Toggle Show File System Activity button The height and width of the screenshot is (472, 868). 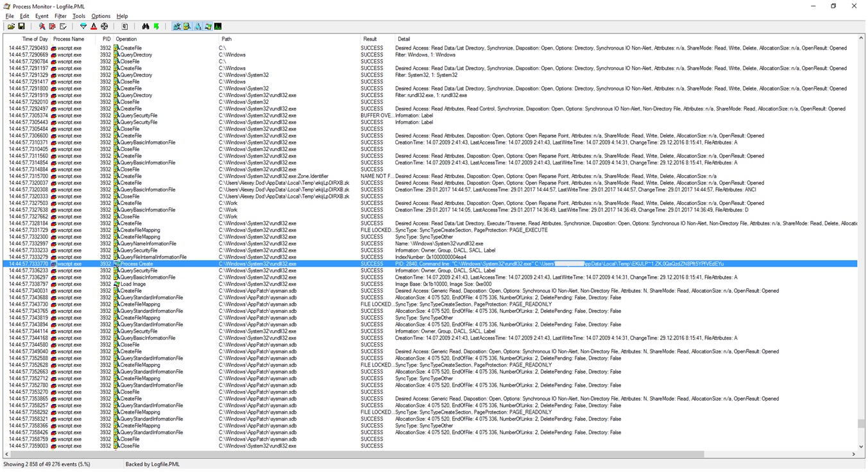coord(187,26)
